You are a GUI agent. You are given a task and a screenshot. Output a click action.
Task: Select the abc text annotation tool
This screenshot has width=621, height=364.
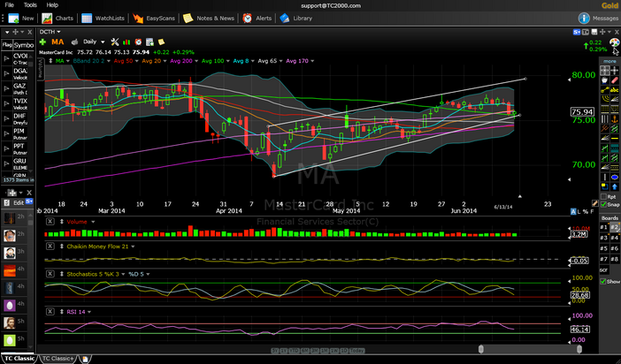[x=615, y=90]
